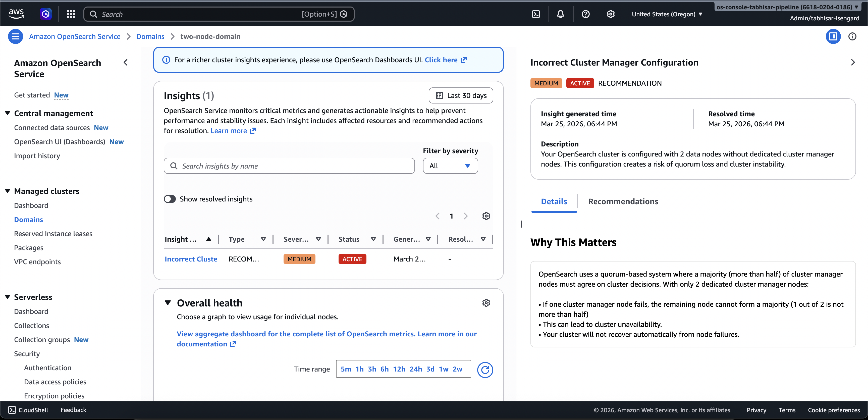Open the help question mark menu
Image resolution: width=868 pixels, height=420 pixels.
(586, 14)
